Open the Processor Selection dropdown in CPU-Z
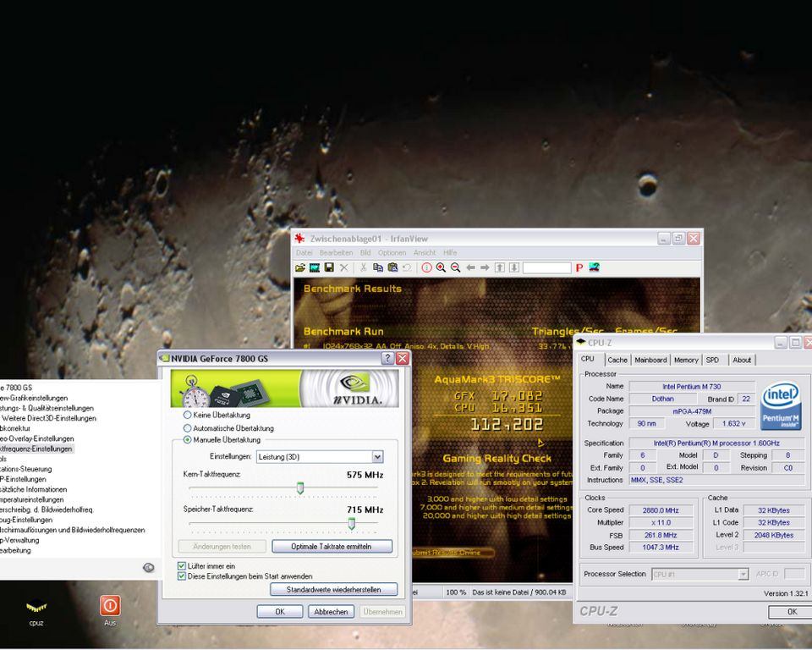 700,575
